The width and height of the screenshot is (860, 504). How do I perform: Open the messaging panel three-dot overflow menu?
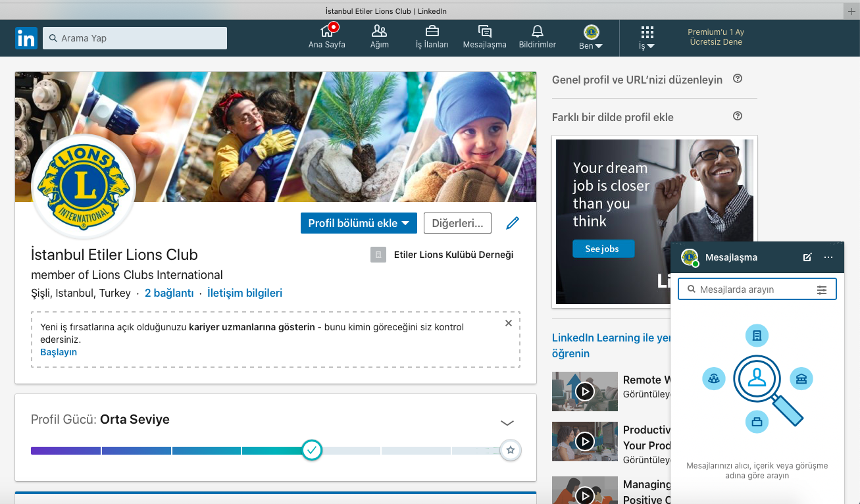click(828, 257)
